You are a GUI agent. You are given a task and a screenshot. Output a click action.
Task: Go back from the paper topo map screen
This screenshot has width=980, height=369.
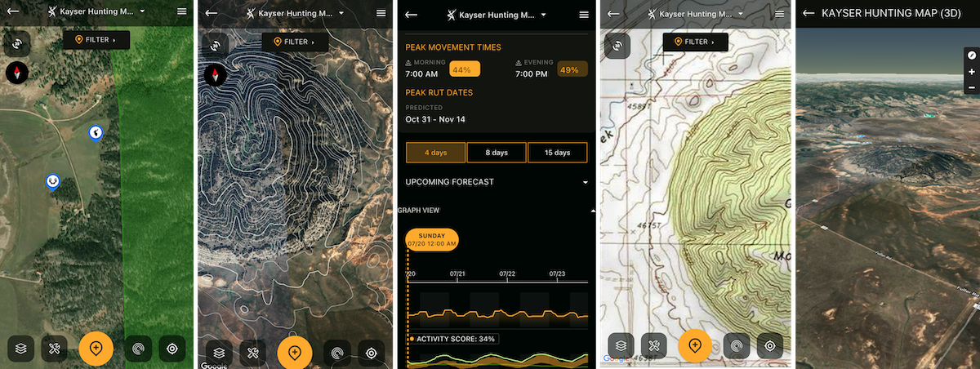pos(613,13)
